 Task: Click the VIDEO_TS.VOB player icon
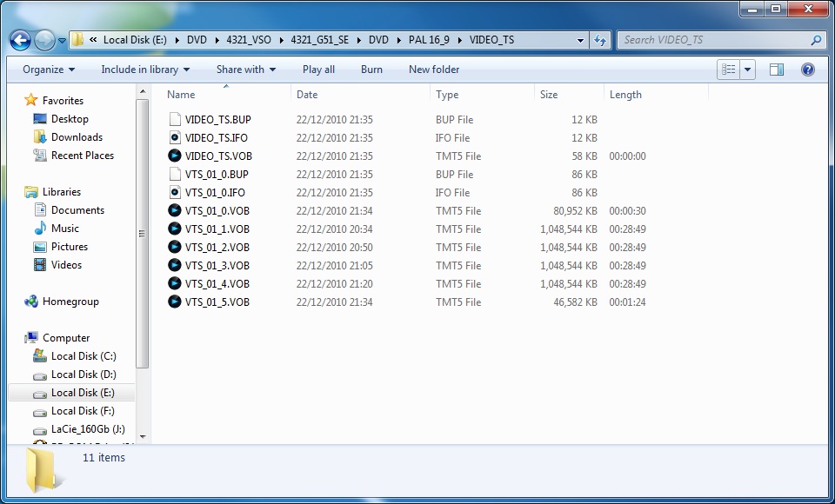[174, 156]
